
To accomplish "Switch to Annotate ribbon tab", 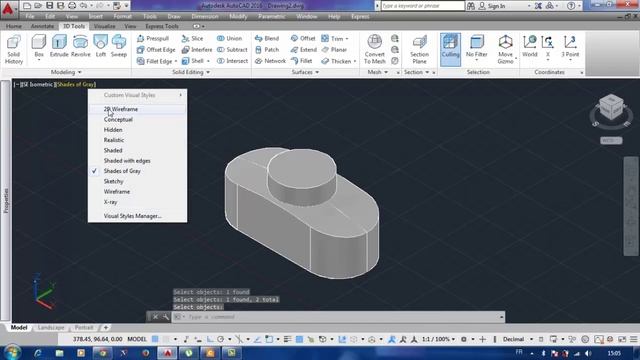I will tap(42, 26).
